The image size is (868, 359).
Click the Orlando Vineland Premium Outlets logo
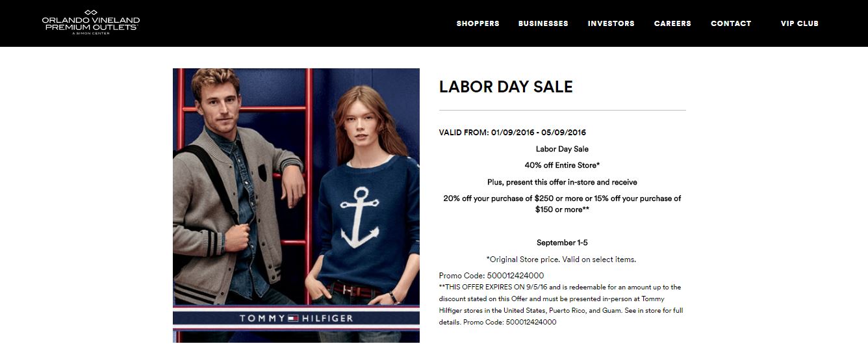[x=91, y=22]
